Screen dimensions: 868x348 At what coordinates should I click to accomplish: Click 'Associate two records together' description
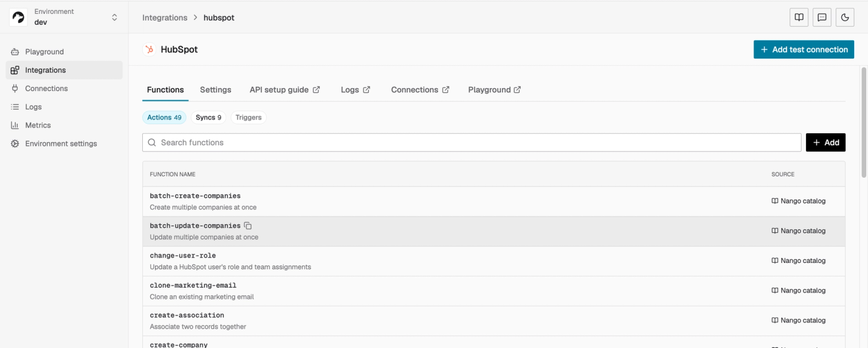pyautogui.click(x=198, y=327)
